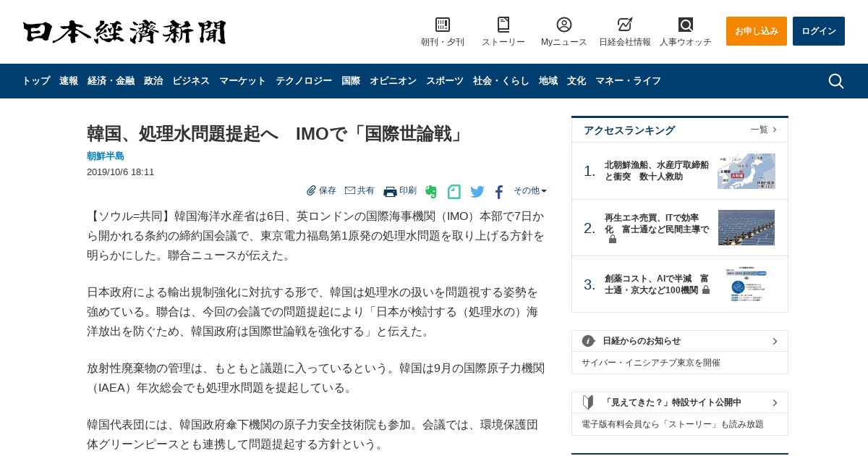Open 電子版有料会員なら「ストーリー」も読み放題 link

(x=673, y=424)
